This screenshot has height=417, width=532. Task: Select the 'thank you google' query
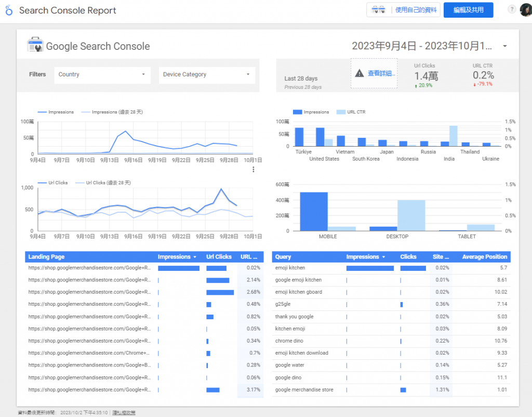click(x=391, y=317)
